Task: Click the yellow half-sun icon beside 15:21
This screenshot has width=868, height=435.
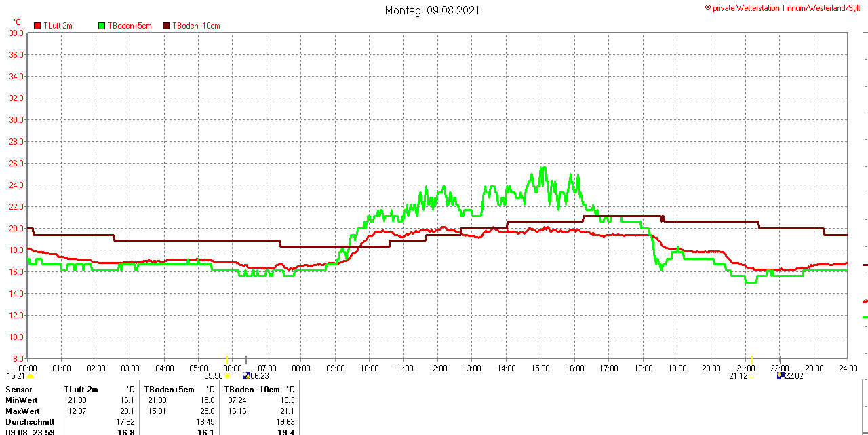Action: coord(30,376)
